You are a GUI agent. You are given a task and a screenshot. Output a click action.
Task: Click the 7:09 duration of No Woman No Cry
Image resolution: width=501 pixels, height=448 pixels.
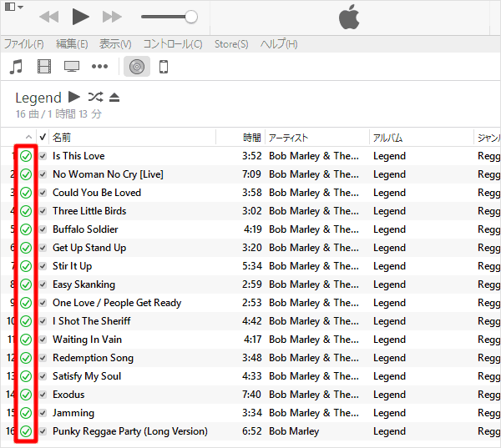click(251, 174)
